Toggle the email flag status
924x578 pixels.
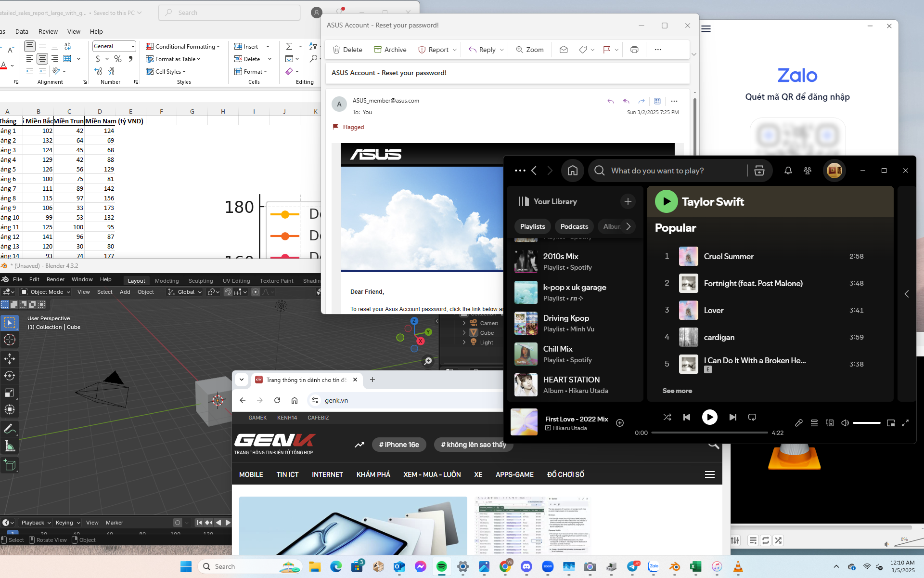point(606,50)
